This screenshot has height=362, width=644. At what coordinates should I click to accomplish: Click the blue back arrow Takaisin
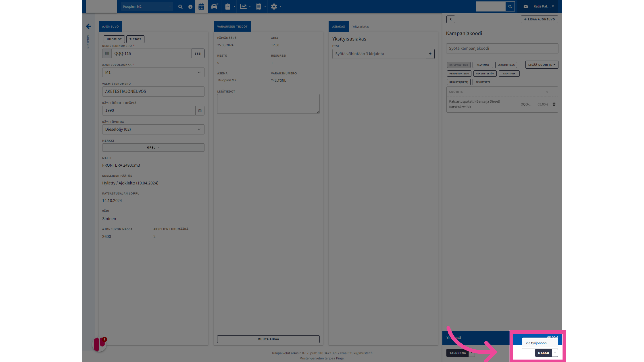[x=88, y=26]
